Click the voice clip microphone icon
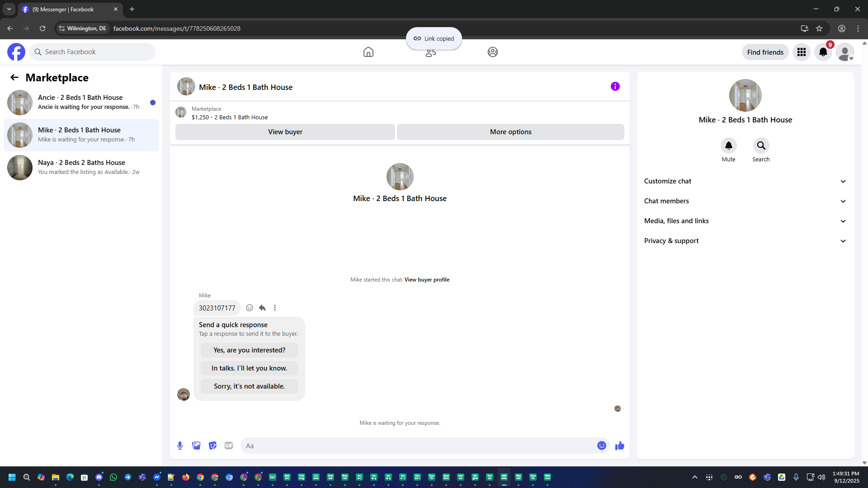This screenshot has height=488, width=868. (x=180, y=446)
